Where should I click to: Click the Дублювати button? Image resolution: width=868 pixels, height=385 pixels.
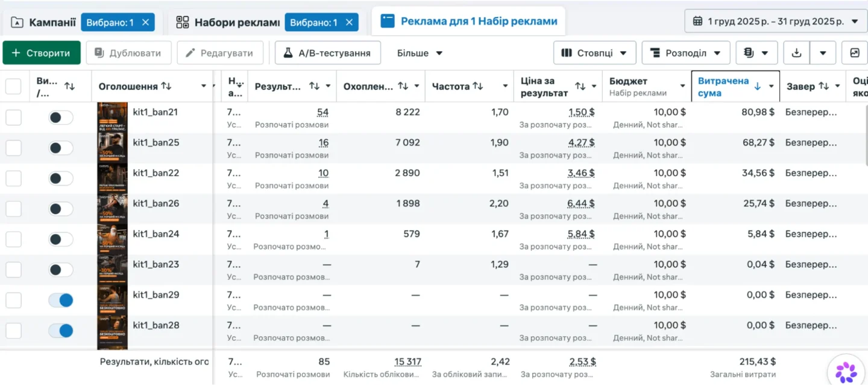(128, 53)
